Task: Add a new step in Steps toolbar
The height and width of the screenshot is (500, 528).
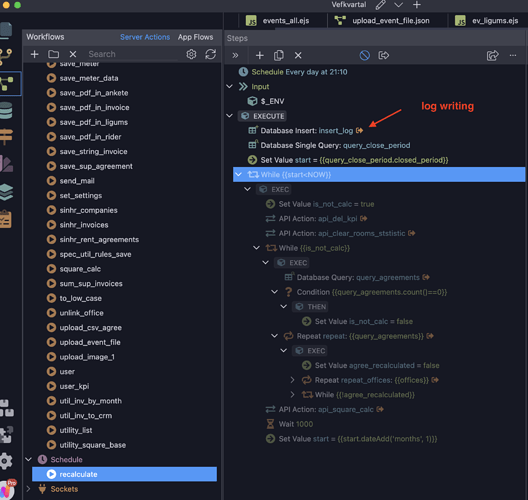Action: click(260, 55)
